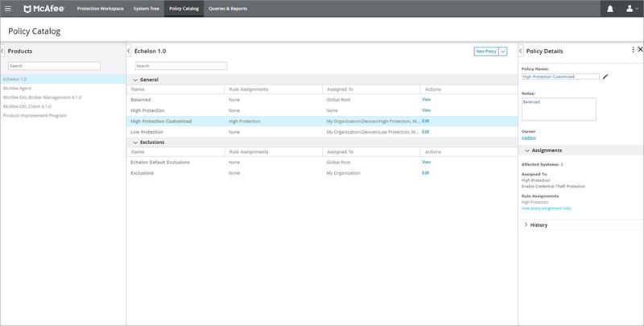Image resolution: width=644 pixels, height=326 pixels.
Task: Open the owner link under Owner
Action: 529,138
